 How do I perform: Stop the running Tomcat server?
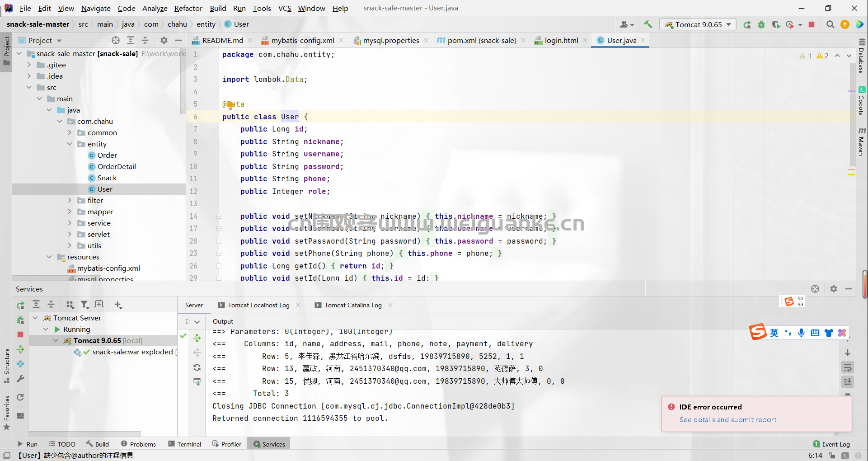(812, 24)
